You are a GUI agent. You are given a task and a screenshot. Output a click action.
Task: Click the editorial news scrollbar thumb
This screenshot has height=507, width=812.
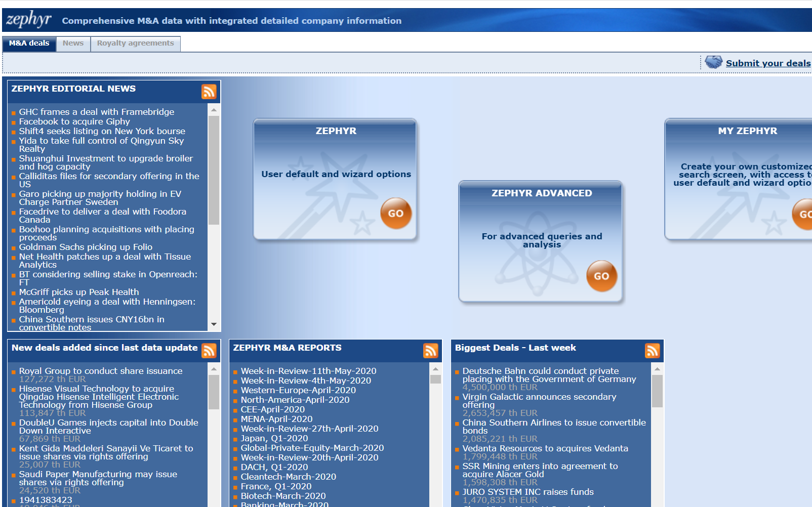point(214,170)
